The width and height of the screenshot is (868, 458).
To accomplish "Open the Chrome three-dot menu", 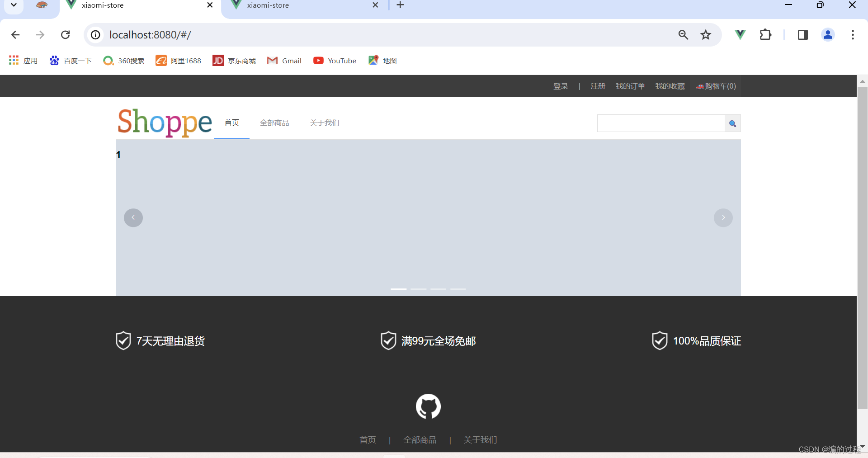I will tap(853, 35).
